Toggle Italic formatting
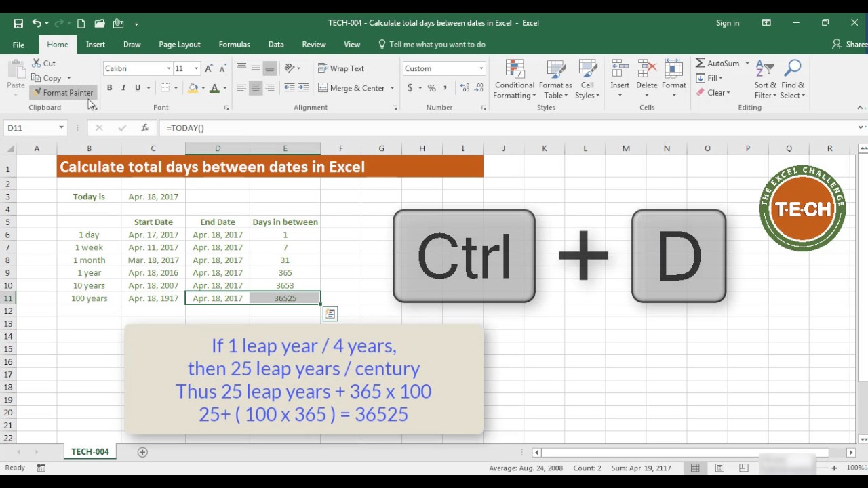Image resolution: width=868 pixels, height=488 pixels. 123,88
